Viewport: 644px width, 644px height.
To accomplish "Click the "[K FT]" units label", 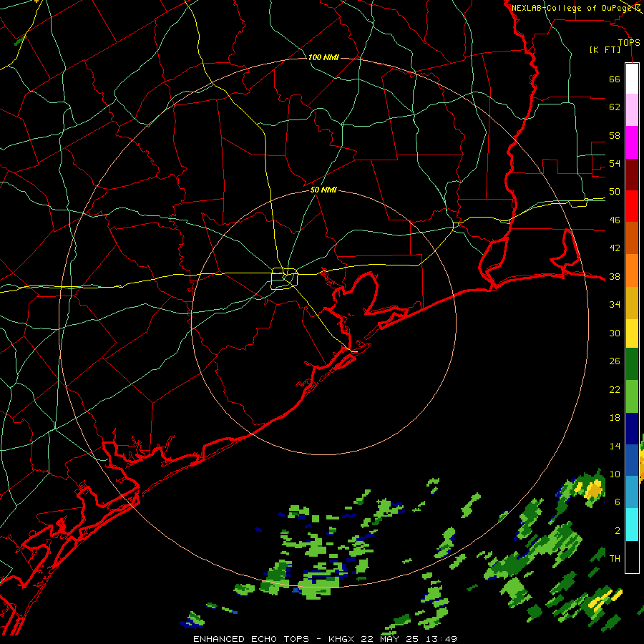I will tap(605, 49).
